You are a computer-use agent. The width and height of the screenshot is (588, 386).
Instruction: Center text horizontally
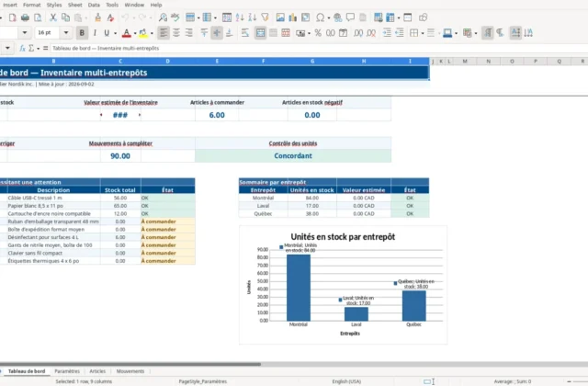(x=175, y=33)
